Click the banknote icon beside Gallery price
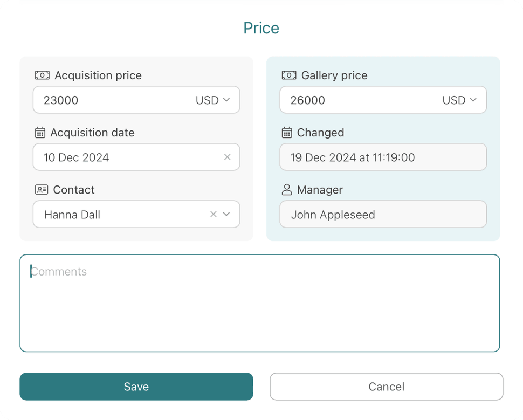The image size is (523, 420). [x=289, y=75]
